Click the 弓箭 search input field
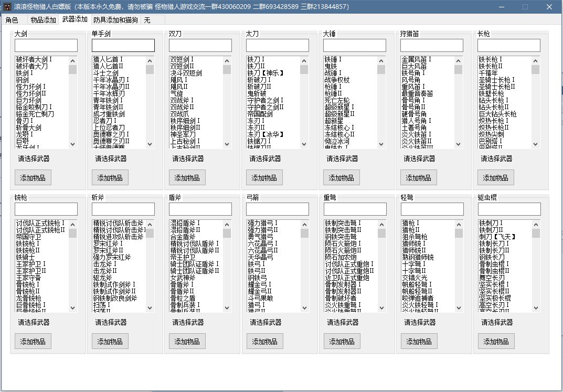This screenshot has height=392, width=563. pos(278,209)
